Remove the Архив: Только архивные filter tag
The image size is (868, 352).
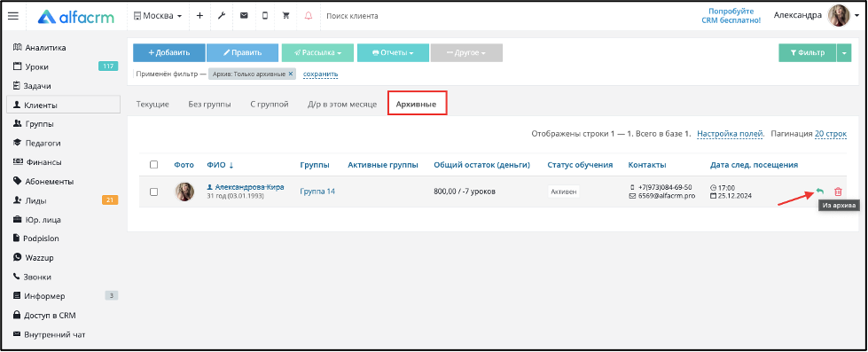(x=291, y=74)
